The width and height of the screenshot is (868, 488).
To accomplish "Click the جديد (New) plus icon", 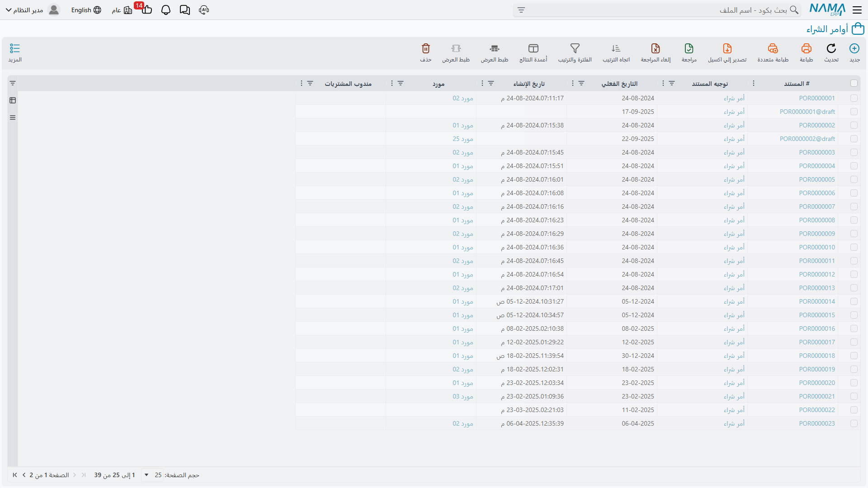I will click(x=854, y=48).
